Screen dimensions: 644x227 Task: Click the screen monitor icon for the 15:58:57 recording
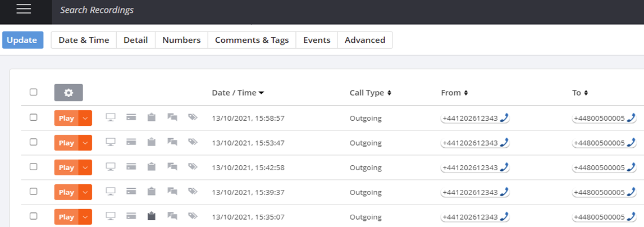pos(111,118)
